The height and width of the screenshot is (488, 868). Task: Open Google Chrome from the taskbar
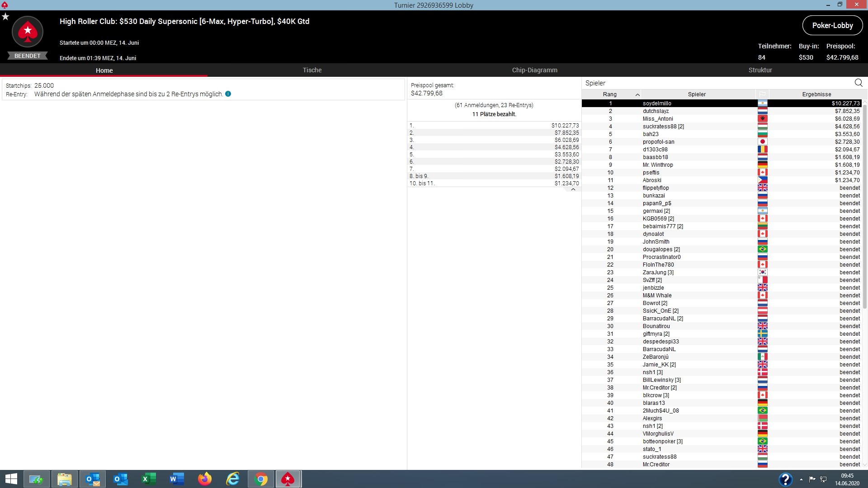click(261, 479)
